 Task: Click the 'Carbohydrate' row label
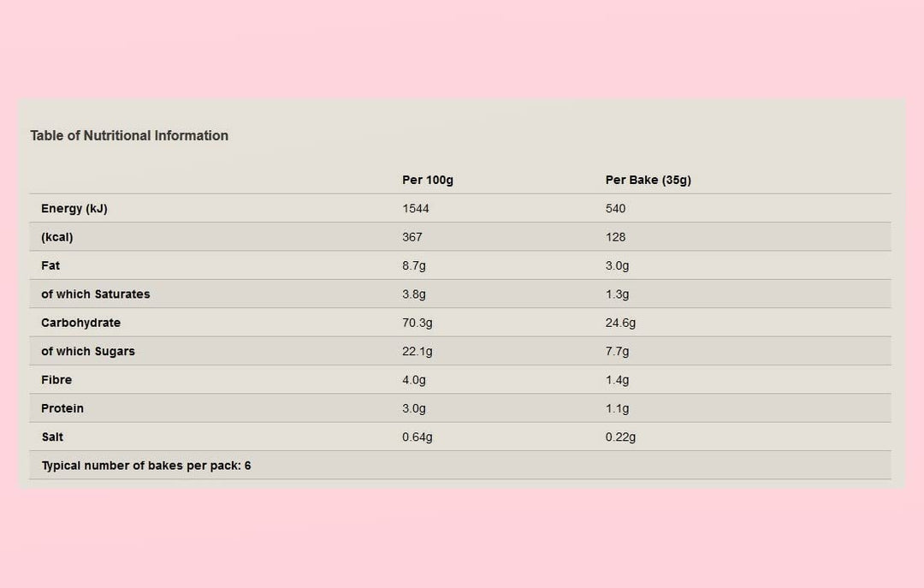tap(80, 323)
